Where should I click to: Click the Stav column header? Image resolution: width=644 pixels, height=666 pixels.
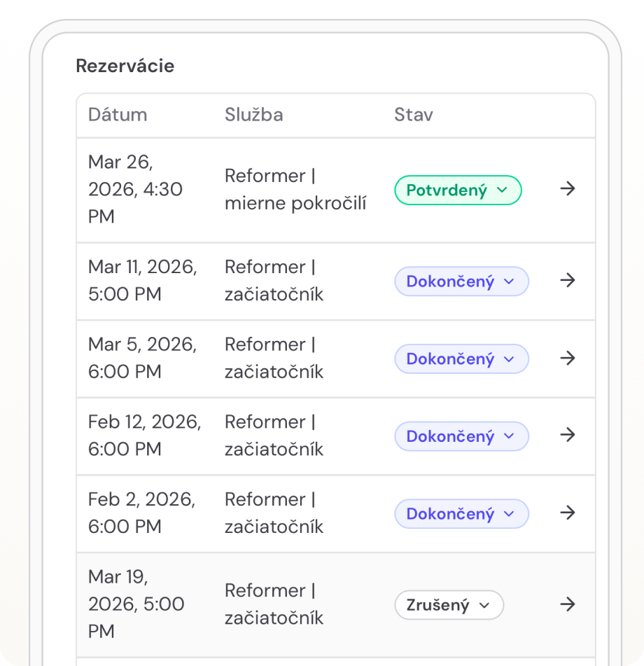[414, 115]
